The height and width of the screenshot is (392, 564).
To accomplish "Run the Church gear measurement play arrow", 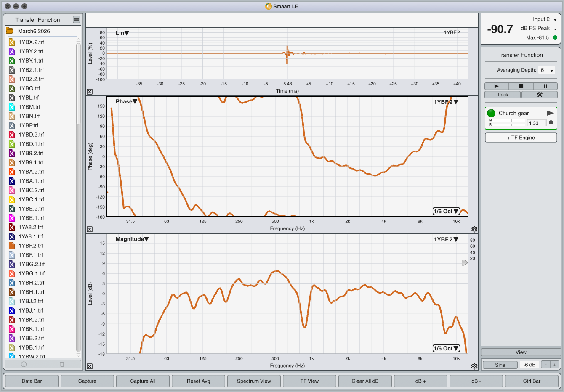I will point(550,113).
